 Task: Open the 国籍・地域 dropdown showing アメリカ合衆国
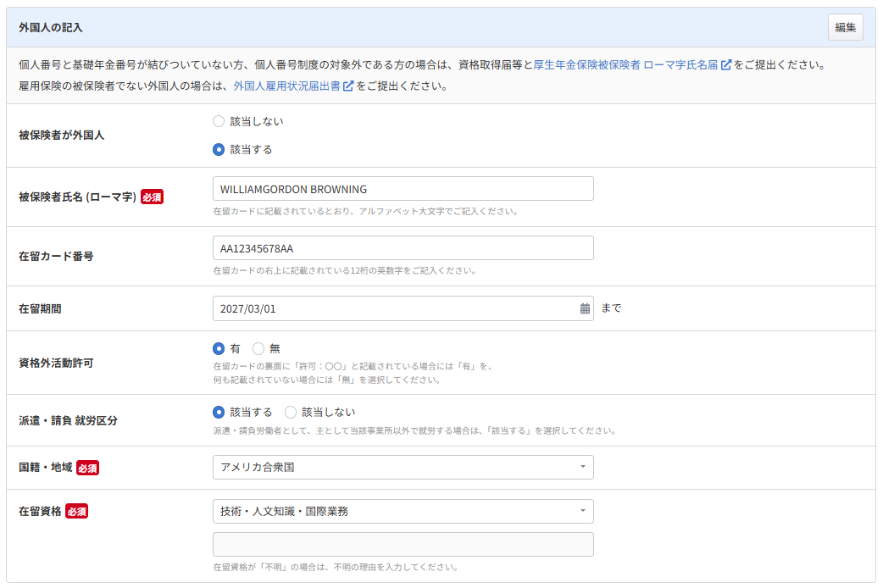403,468
